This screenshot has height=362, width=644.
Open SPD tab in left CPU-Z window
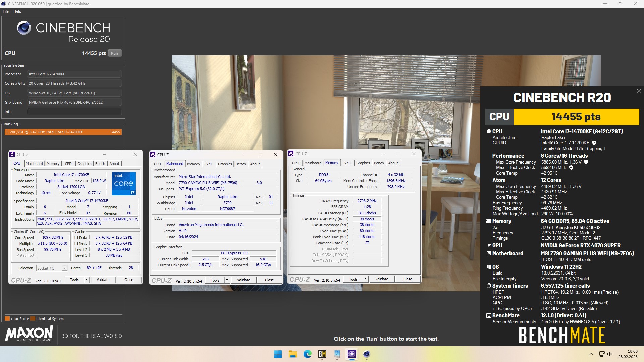[x=68, y=164]
